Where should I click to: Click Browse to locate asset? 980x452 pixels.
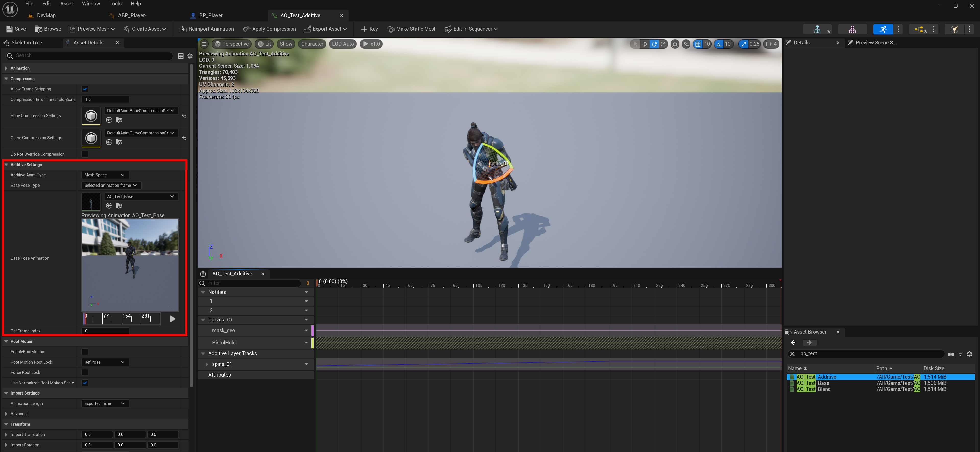(x=48, y=29)
